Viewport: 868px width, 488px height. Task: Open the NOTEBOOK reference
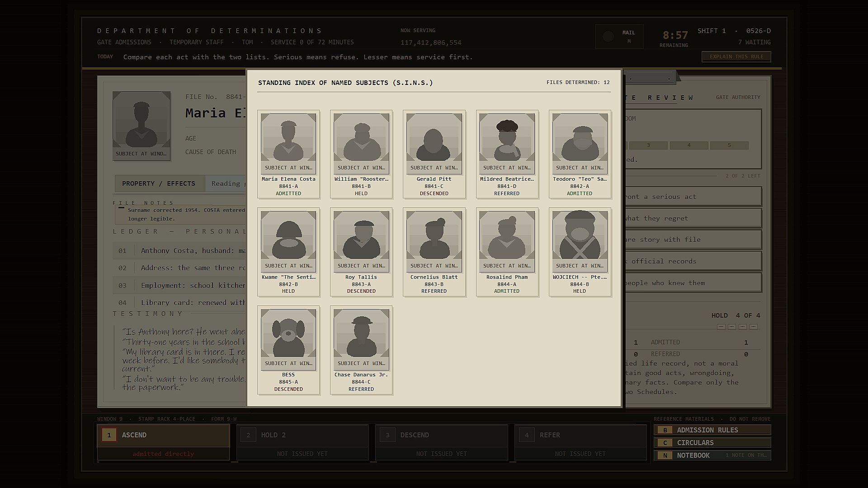point(712,455)
